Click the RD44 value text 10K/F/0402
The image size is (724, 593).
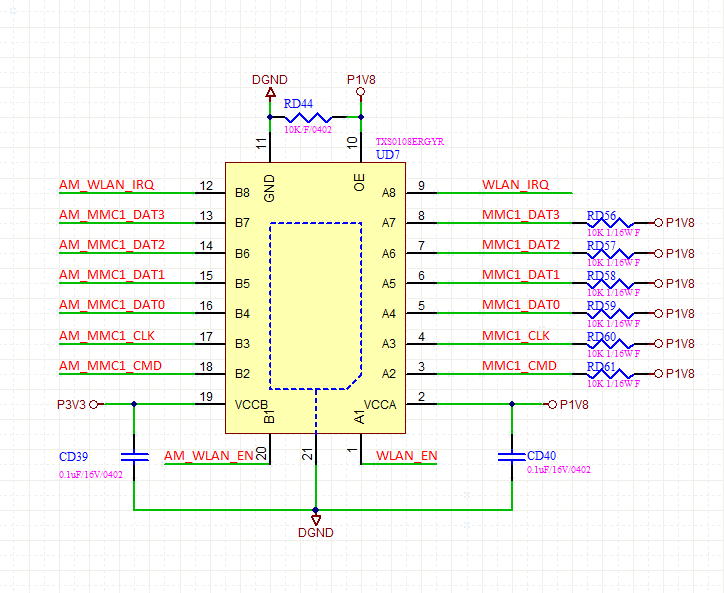(x=308, y=130)
